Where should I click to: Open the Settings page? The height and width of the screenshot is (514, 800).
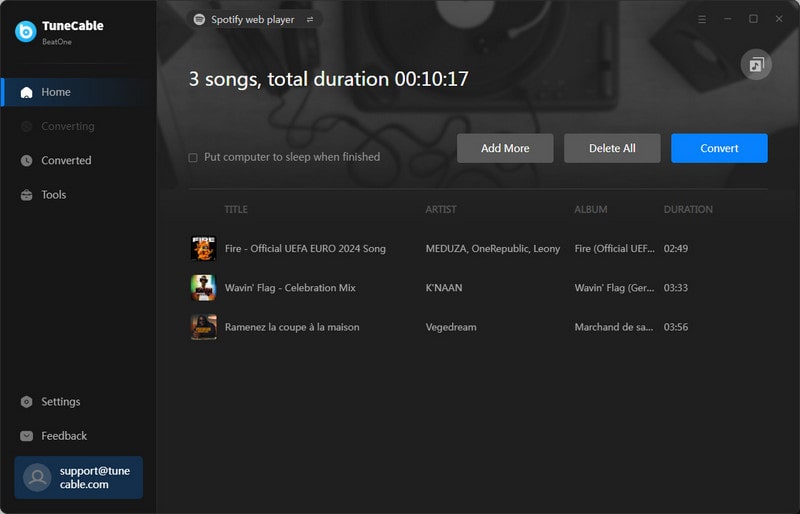(x=79, y=402)
